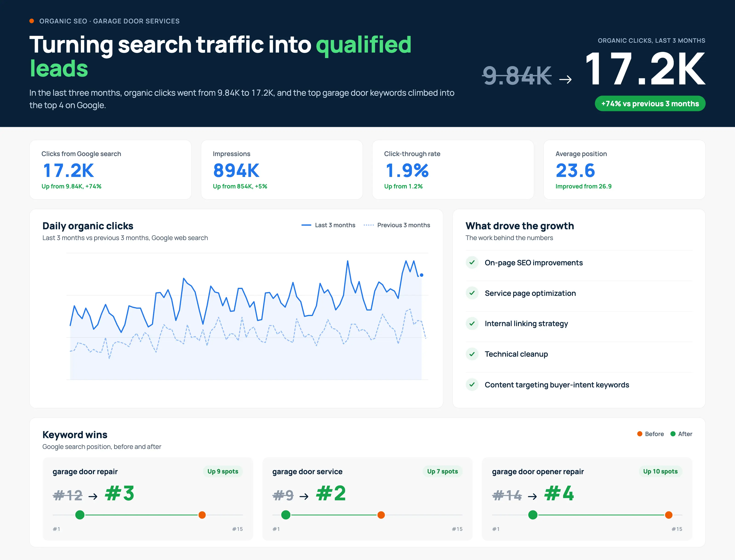Click the Up 7 spots badge
The height and width of the screenshot is (560, 735).
tap(442, 471)
